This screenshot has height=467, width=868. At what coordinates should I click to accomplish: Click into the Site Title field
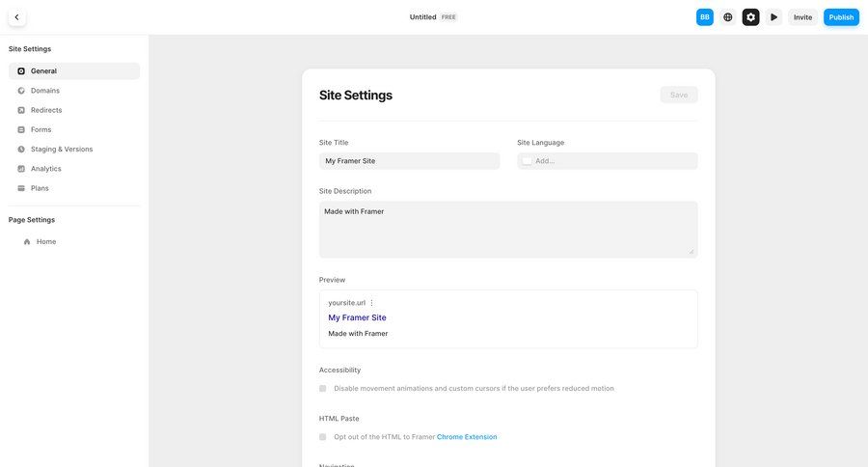409,161
